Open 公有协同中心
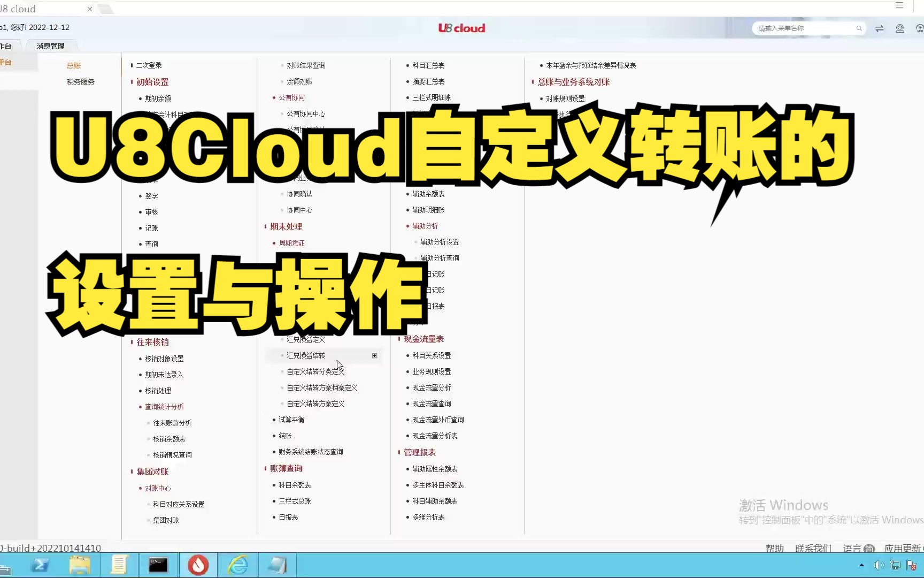Image resolution: width=924 pixels, height=578 pixels. (x=306, y=113)
